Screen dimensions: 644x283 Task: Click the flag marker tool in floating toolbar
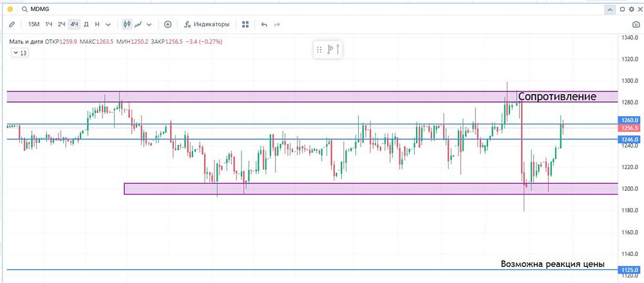tap(329, 50)
